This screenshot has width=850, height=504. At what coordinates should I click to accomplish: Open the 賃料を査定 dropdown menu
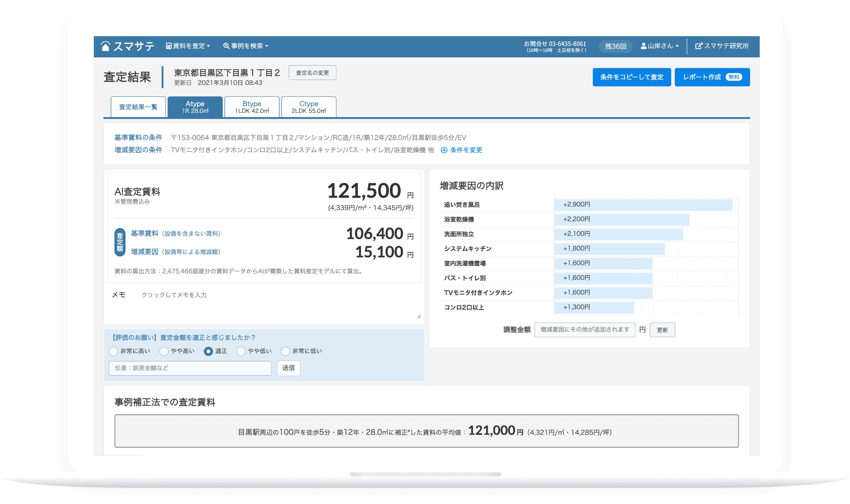tap(188, 46)
